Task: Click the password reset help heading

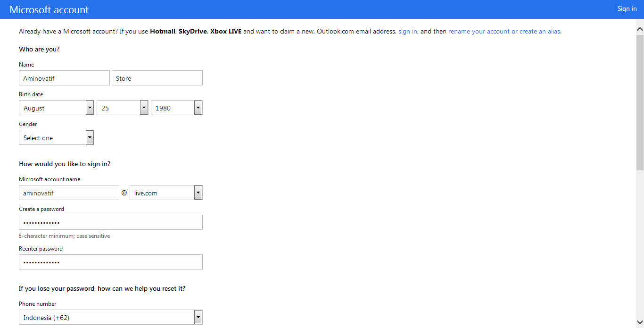Action: 102,288
